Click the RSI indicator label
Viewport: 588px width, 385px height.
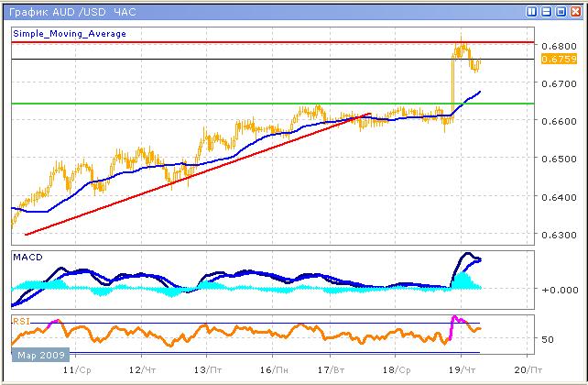[22, 321]
